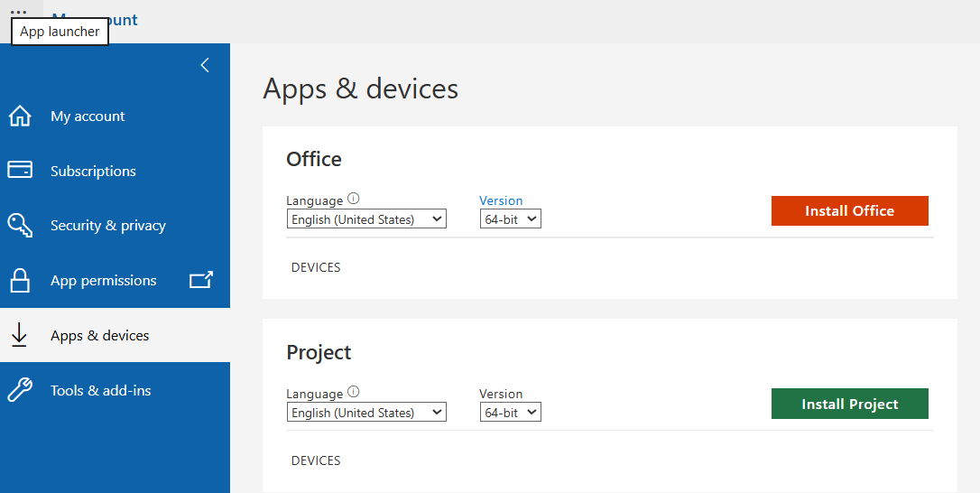Click the Apps & devices download icon
The height and width of the screenshot is (493, 980).
tap(19, 335)
